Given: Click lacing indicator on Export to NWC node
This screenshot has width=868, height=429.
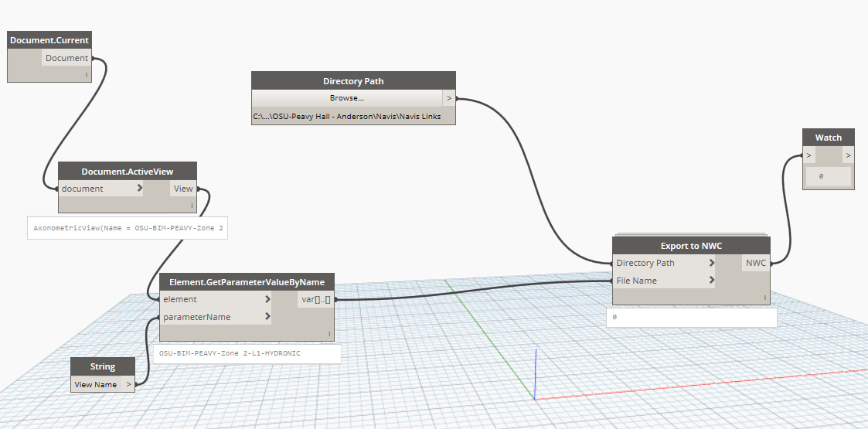Looking at the screenshot, I should pos(765,298).
